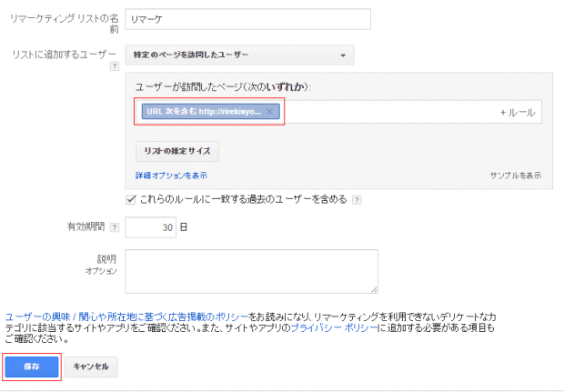
Task: Select the URL 次を含む rule chip
Action: tap(202, 112)
